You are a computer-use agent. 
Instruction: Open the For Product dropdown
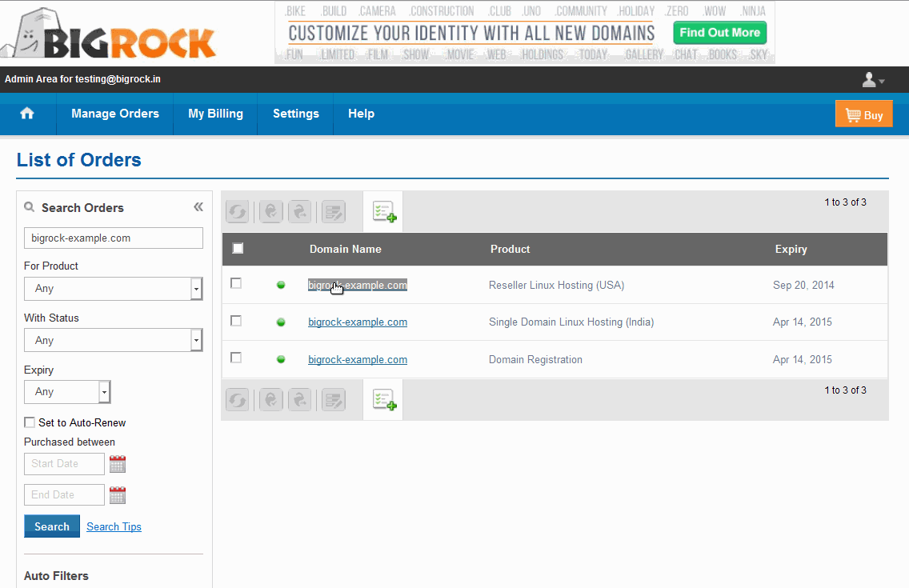click(113, 289)
